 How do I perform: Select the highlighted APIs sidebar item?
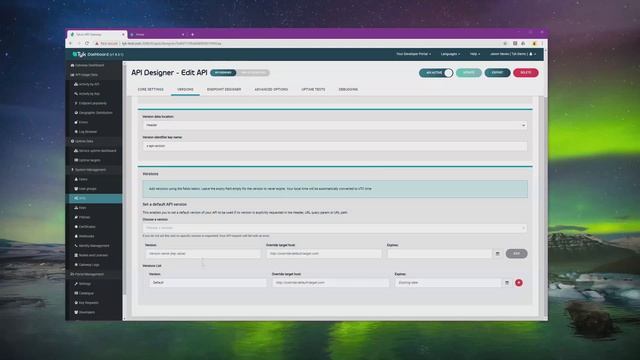[94, 198]
